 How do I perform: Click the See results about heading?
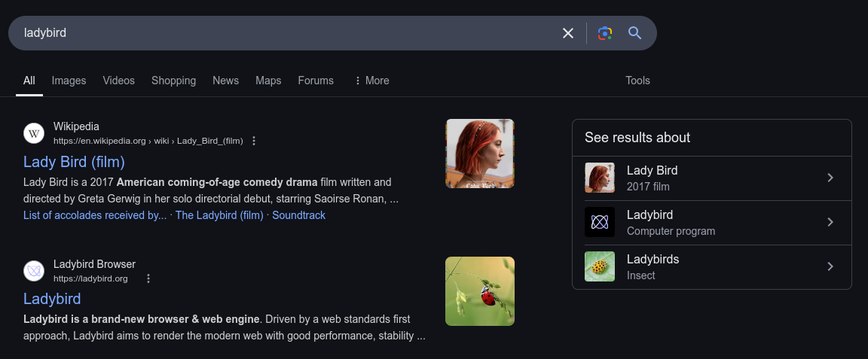[637, 137]
